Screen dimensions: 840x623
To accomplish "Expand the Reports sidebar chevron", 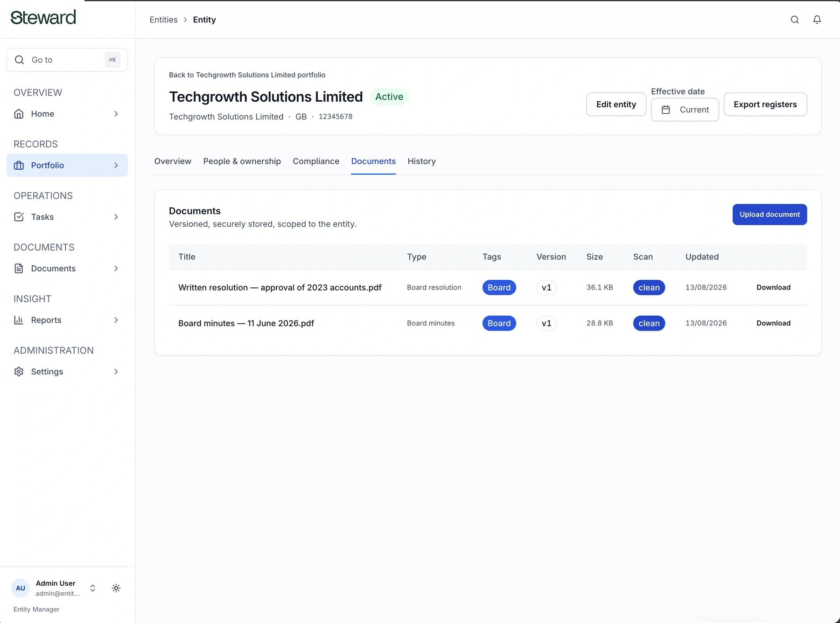I will 116,320.
